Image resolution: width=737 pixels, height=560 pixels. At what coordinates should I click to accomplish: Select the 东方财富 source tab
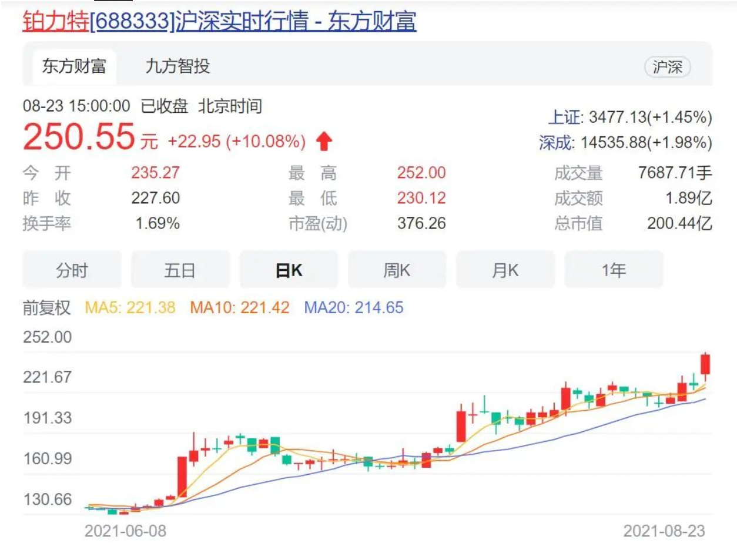pos(74,66)
